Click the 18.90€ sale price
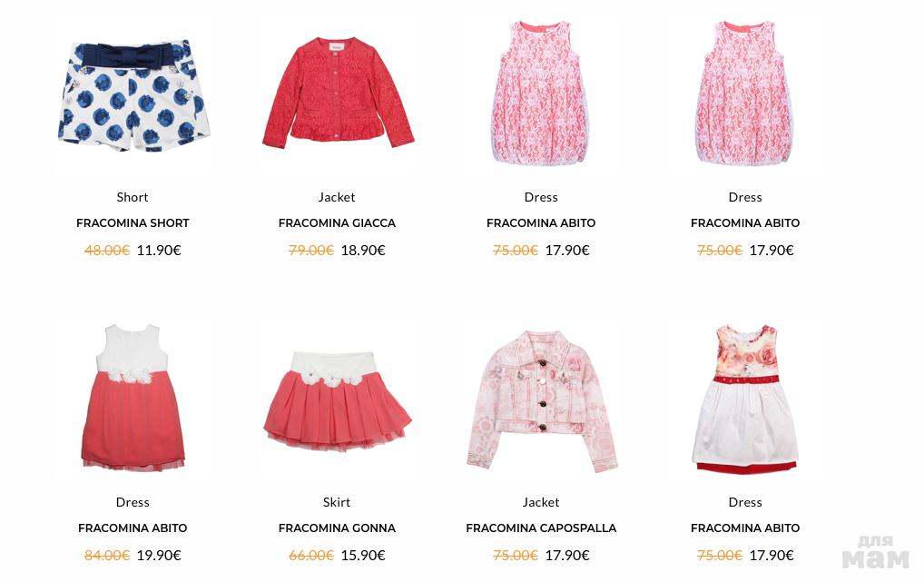Screen dimensions: 924x582 tap(363, 251)
